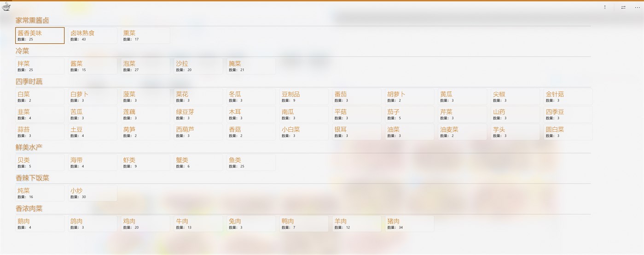Image resolution: width=644 pixels, height=255 pixels.
Task: Open the 芋头 tile
Action: [x=515, y=132]
